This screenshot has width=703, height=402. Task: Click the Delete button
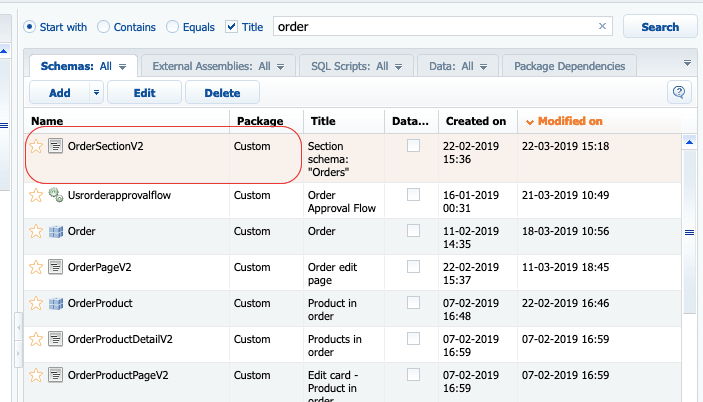221,93
